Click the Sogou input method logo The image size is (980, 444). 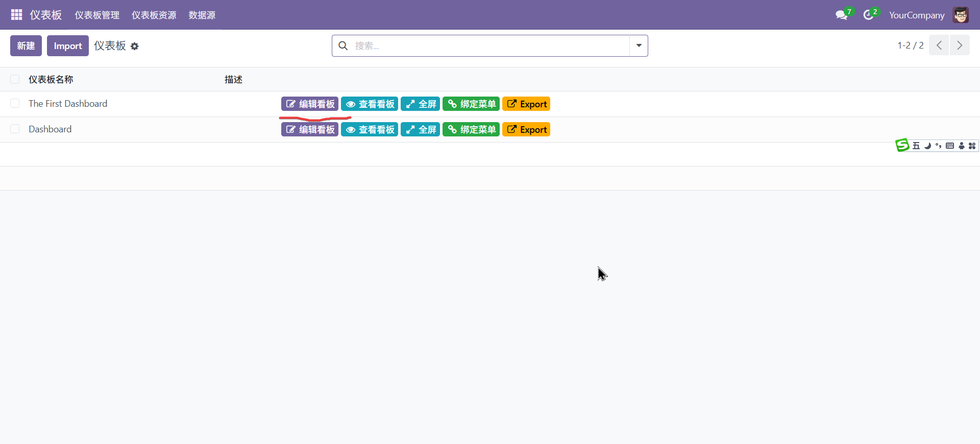902,146
